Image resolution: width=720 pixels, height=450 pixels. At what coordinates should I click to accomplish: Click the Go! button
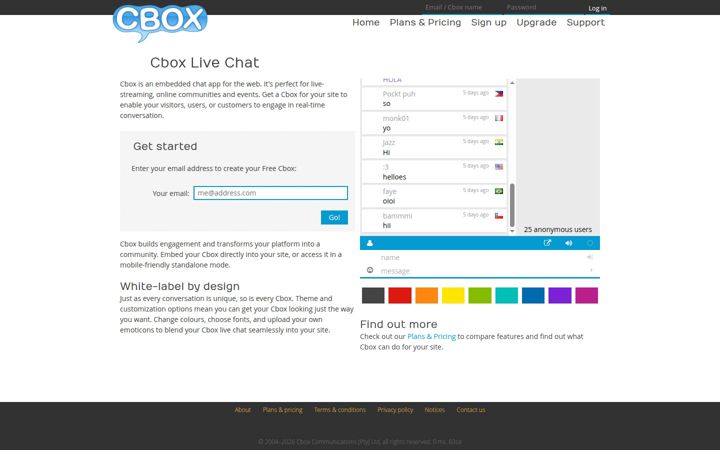pyautogui.click(x=334, y=217)
